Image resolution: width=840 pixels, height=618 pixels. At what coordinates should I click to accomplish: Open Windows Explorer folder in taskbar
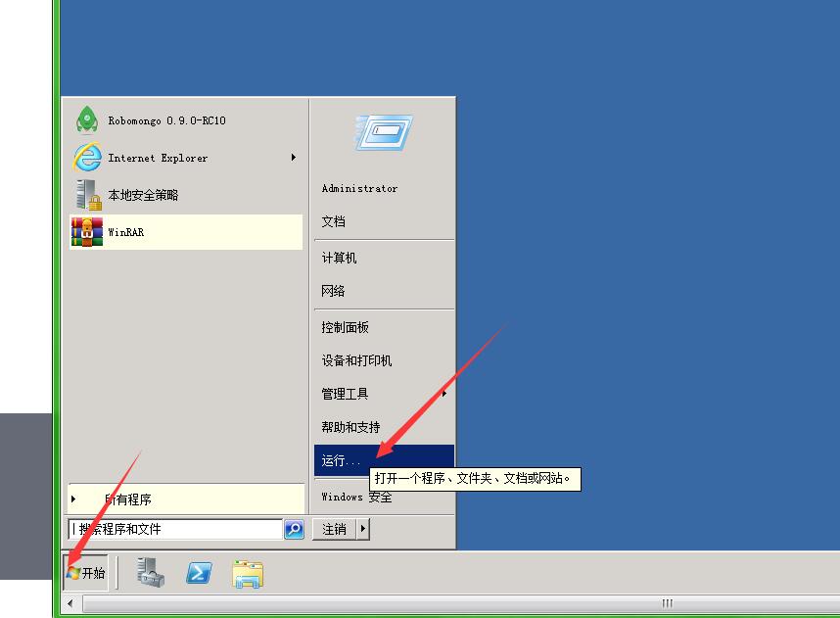pos(248,573)
